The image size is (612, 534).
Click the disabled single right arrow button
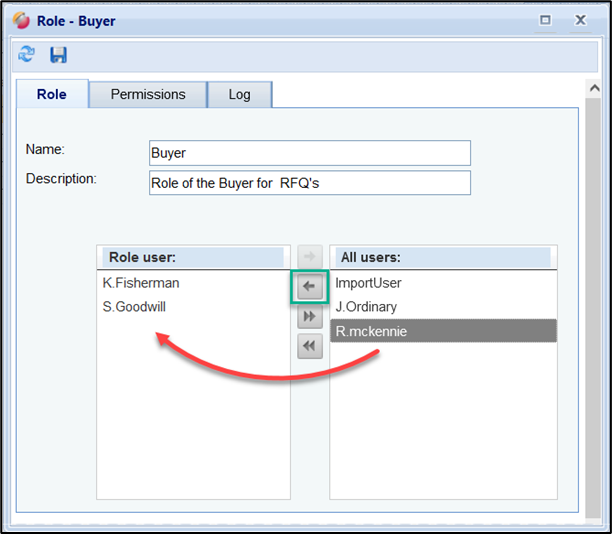tap(309, 258)
